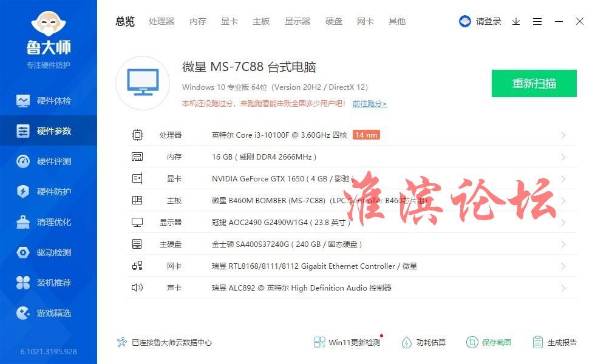Image resolution: width=595 pixels, height=364 pixels.
Task: Switch to the 内存 tab
Action: click(x=198, y=22)
